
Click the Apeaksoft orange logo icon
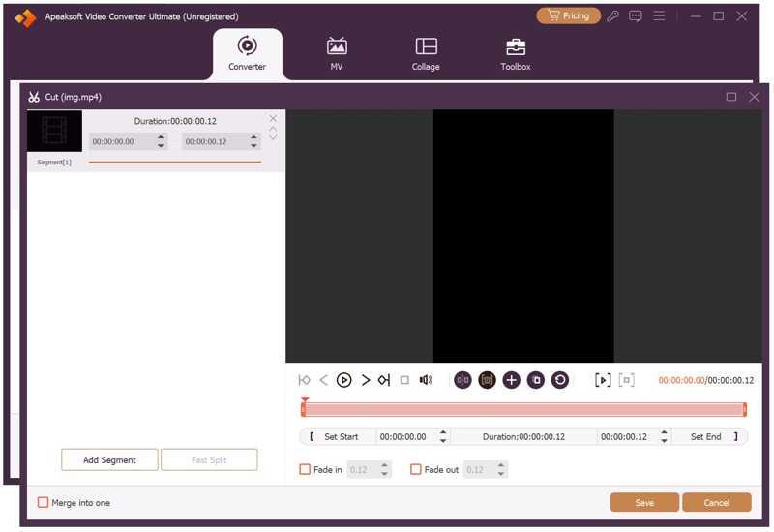[x=25, y=17]
